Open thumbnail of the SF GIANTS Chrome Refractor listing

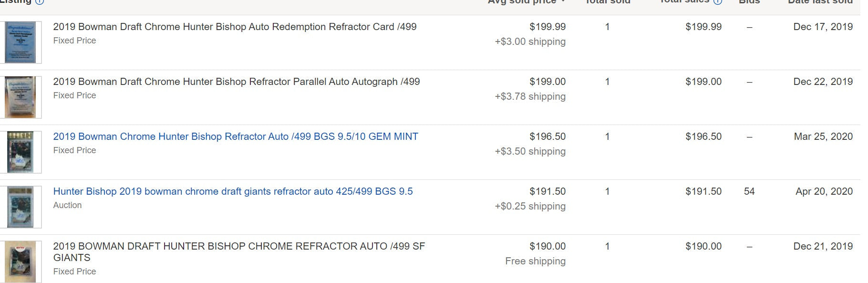coord(20,262)
